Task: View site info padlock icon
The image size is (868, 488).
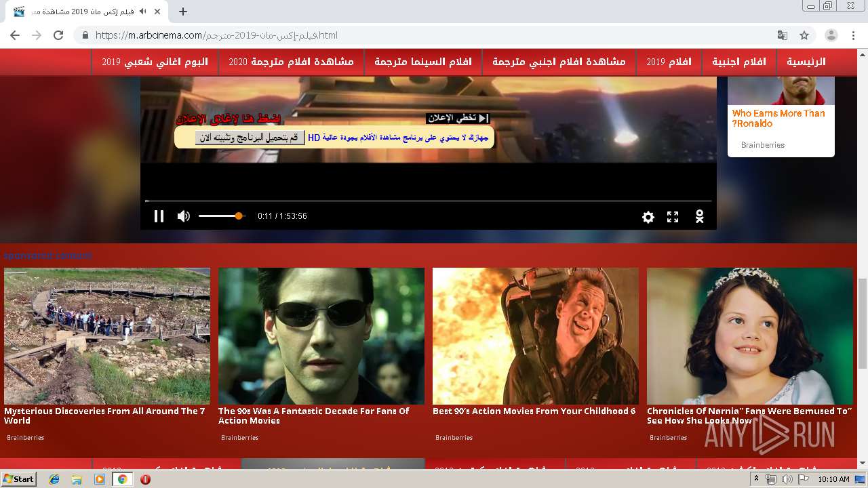Action: pyautogui.click(x=85, y=35)
